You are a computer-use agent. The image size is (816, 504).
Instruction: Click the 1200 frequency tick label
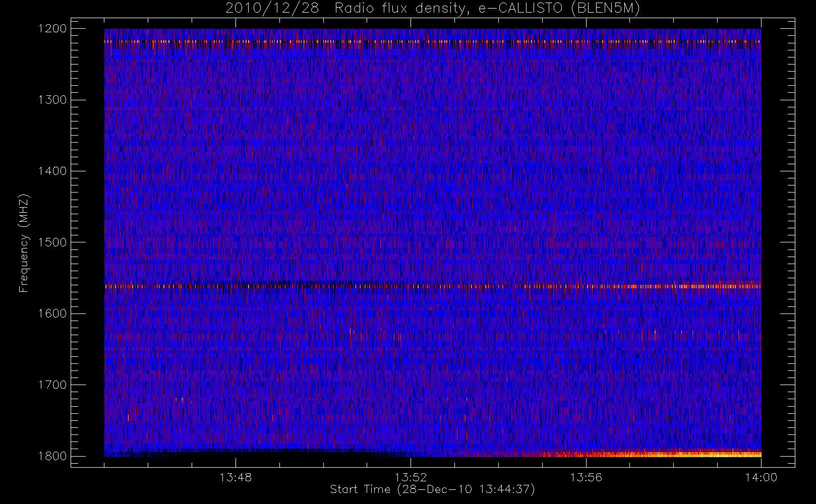(52, 29)
